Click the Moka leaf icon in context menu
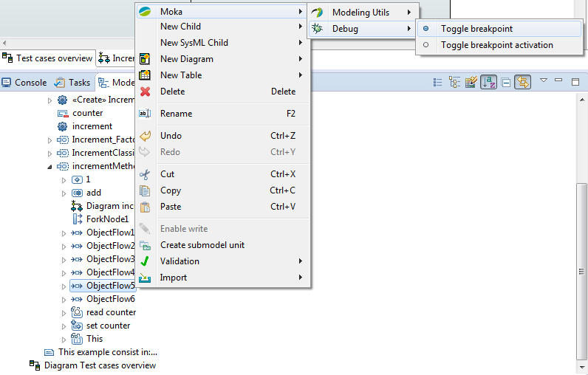The height and width of the screenshot is (375, 588). (x=145, y=12)
